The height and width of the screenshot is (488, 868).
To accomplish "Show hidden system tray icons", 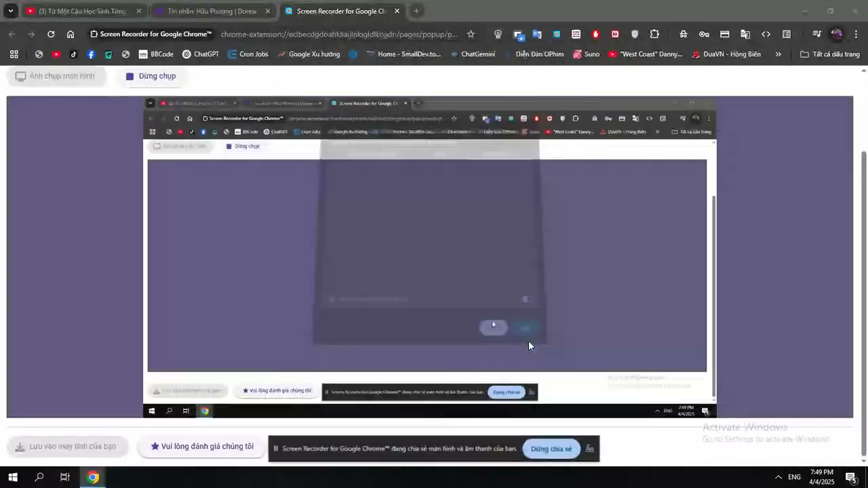I will [778, 477].
